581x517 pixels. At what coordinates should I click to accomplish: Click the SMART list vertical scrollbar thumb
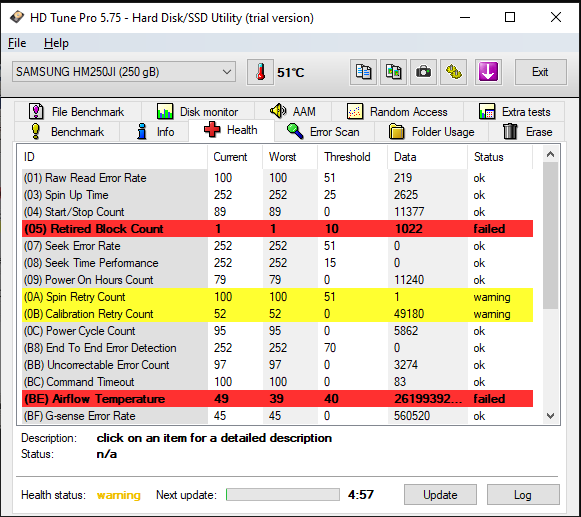click(x=551, y=235)
